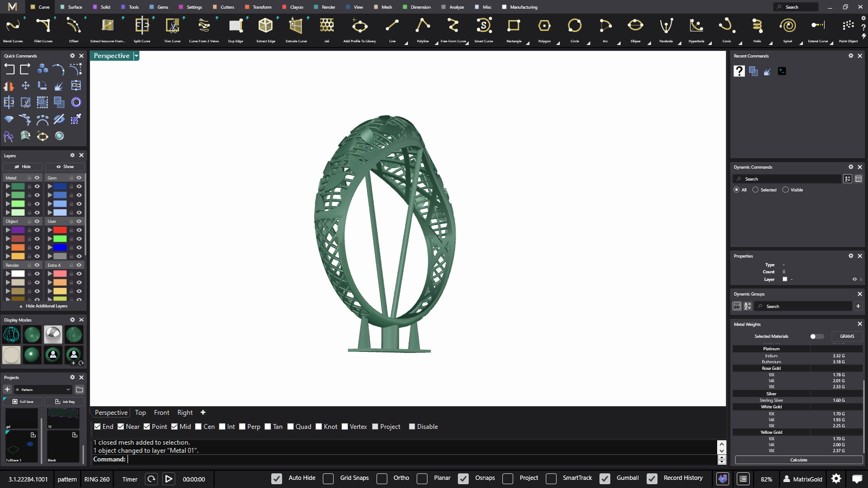Viewport: 868px width, 488px height.
Task: Select the Split Curve tool
Action: pos(142,25)
